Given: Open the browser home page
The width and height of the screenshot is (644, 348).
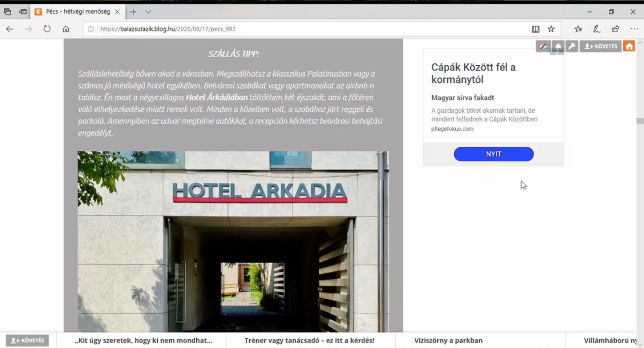Looking at the screenshot, I should [66, 29].
